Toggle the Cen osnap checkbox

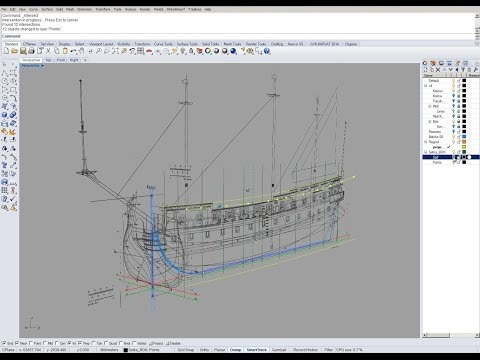[57, 343]
